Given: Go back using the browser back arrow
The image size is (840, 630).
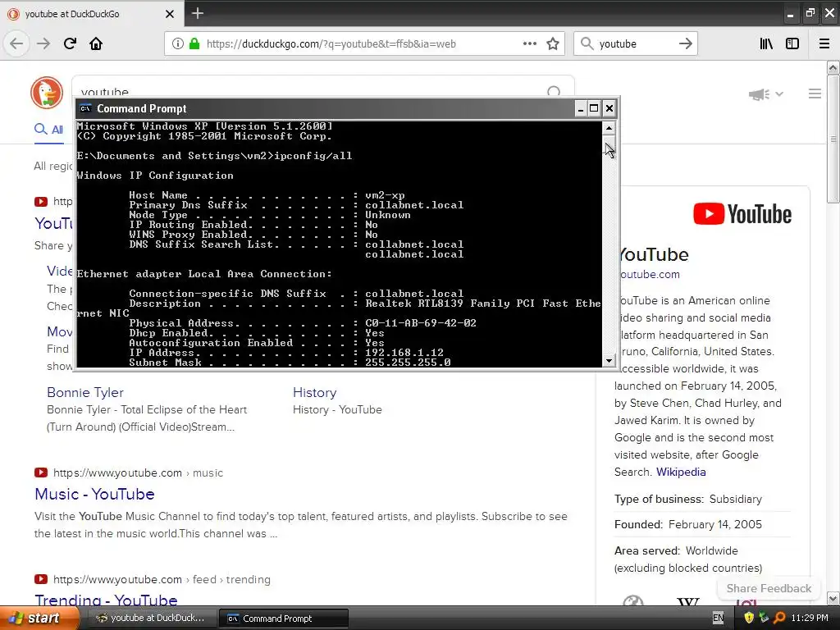Looking at the screenshot, I should coord(16,43).
